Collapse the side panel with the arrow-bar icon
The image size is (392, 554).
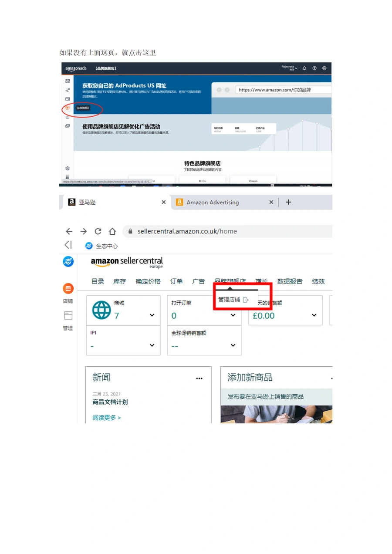tap(68, 245)
